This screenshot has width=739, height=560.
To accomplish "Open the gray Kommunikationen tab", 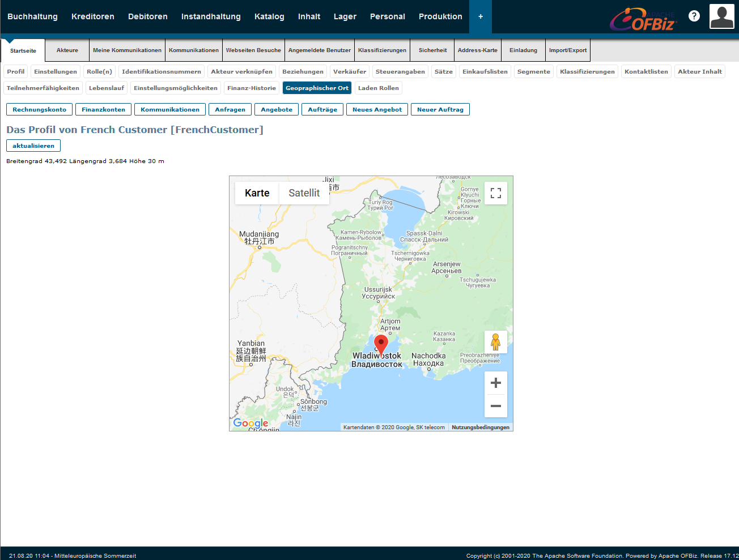I will tap(194, 50).
